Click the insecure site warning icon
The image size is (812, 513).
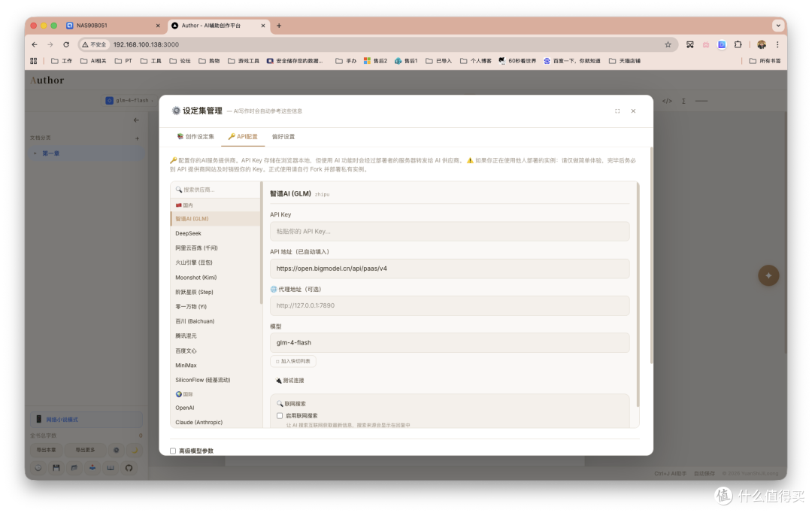pos(94,44)
